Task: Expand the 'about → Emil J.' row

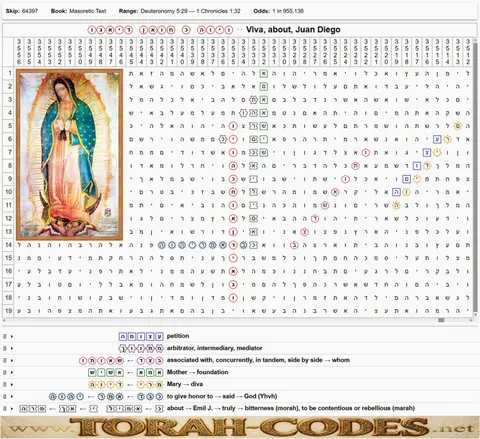Action: [x=12, y=408]
